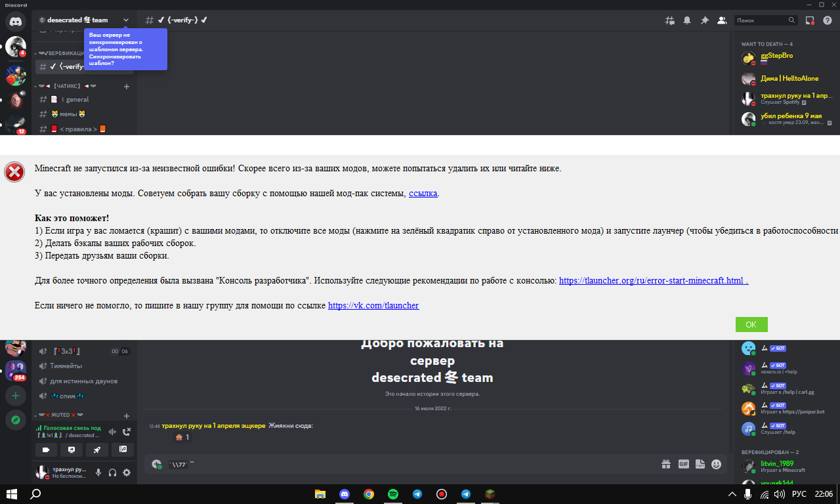
Task: Attach a file to the message
Action: coord(156,464)
